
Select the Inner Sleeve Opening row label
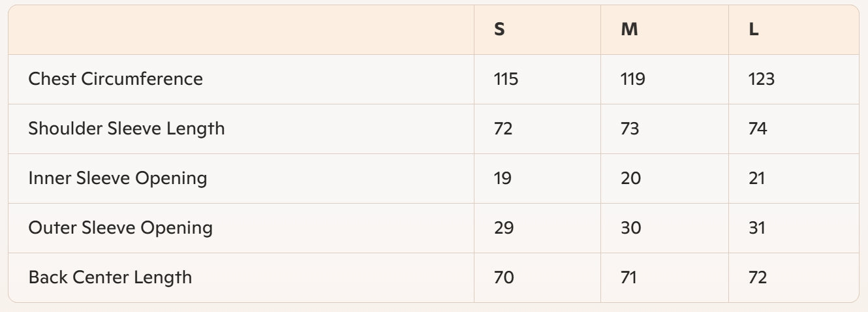117,178
